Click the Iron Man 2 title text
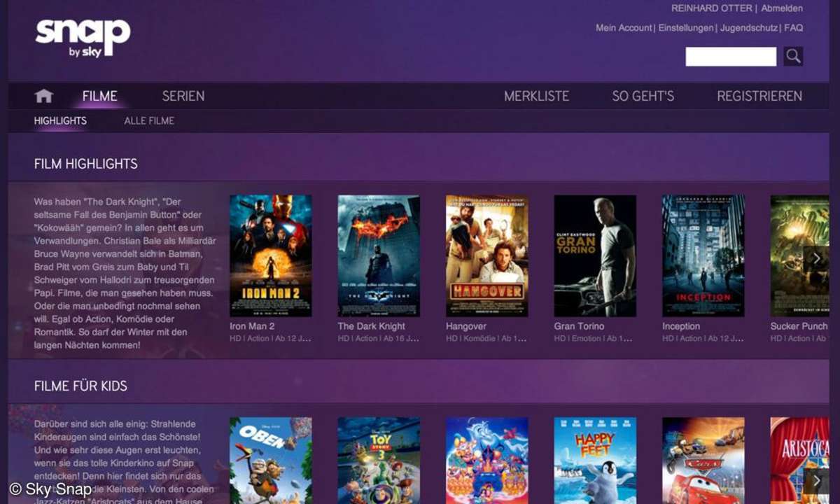Viewport: 840px width, 504px height. point(252,326)
